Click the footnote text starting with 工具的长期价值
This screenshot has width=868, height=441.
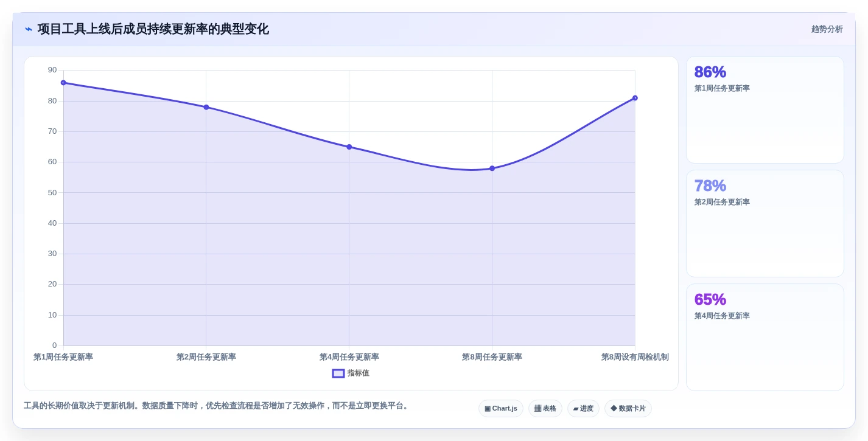(217, 406)
